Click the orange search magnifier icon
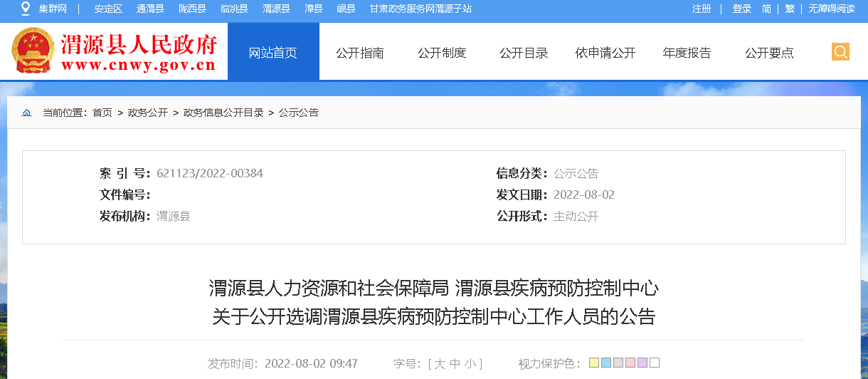This screenshot has width=868, height=379. 840,52
